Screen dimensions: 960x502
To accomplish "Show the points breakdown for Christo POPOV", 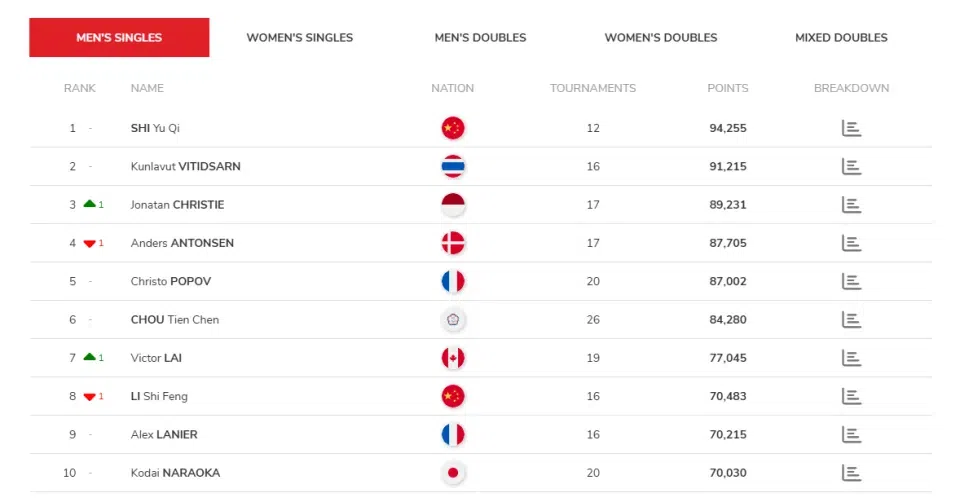I will pyautogui.click(x=851, y=281).
